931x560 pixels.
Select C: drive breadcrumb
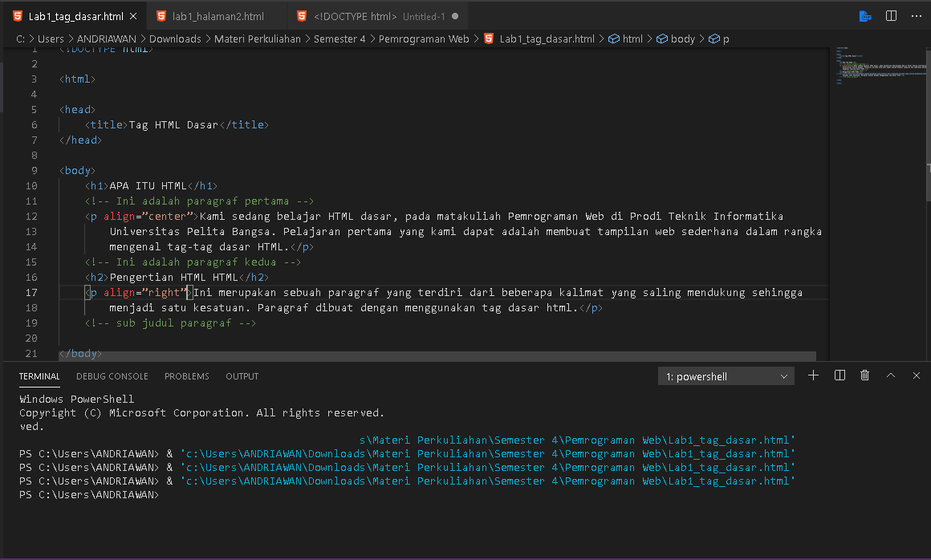click(21, 39)
